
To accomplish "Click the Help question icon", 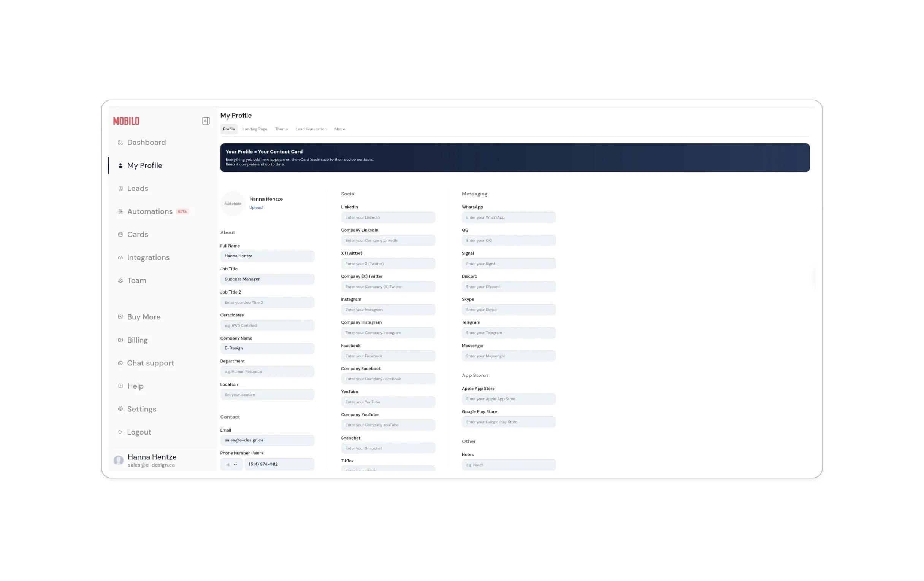I will 120,386.
